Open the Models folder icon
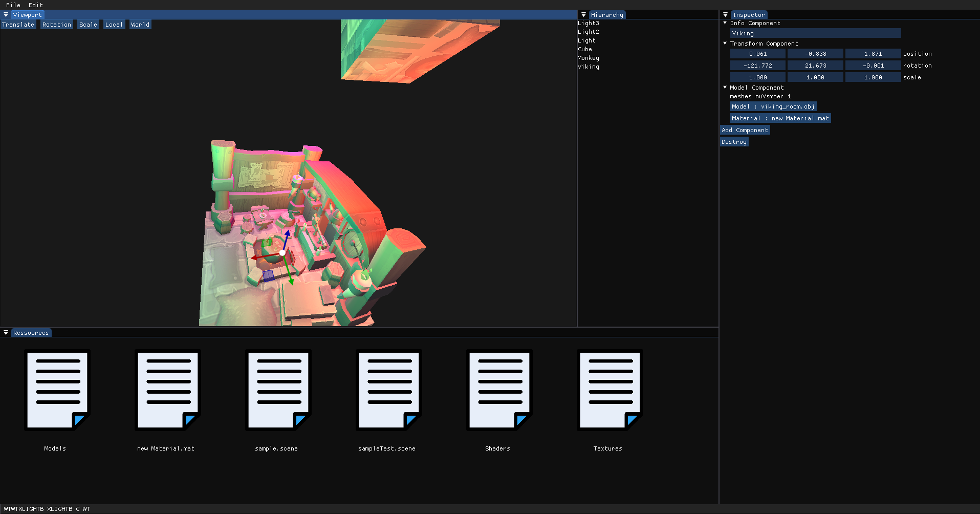Viewport: 980px width, 514px height. tap(57, 390)
